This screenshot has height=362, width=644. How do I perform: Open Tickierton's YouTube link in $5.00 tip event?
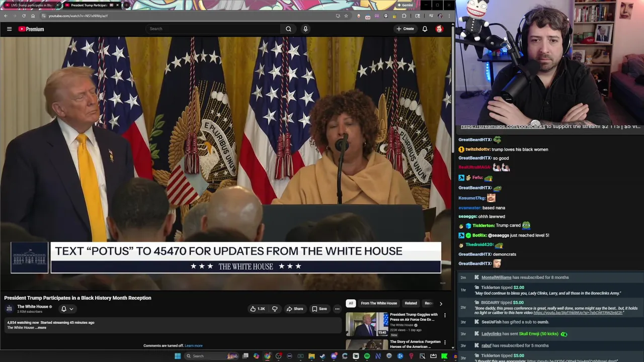572,361
